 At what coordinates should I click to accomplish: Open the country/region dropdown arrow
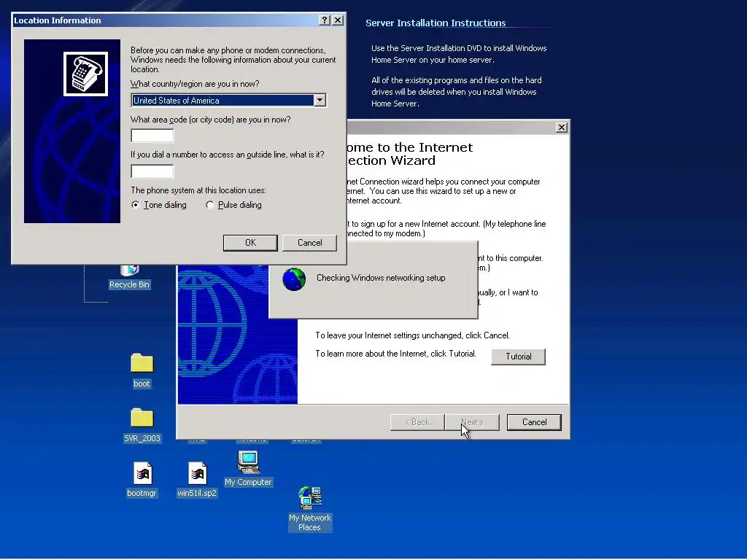(320, 101)
